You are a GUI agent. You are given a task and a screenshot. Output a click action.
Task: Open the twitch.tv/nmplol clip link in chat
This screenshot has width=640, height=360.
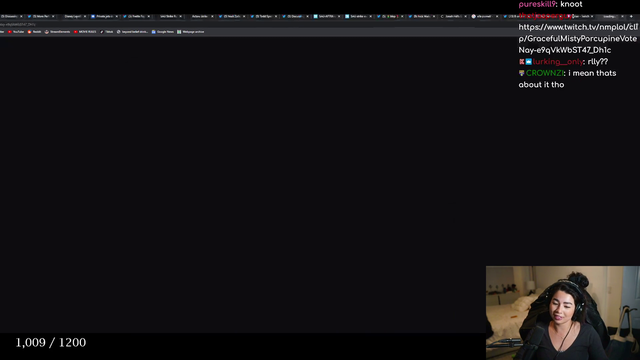(578, 38)
